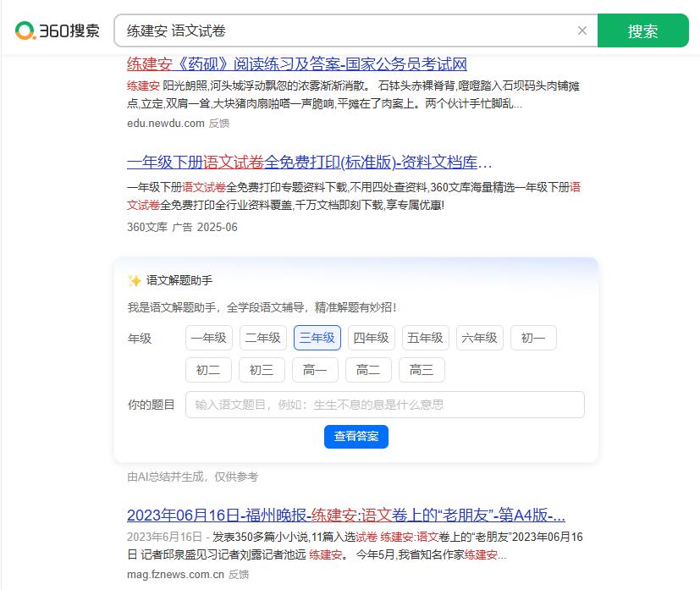Click the 语文解题助手 heading text

click(x=179, y=281)
